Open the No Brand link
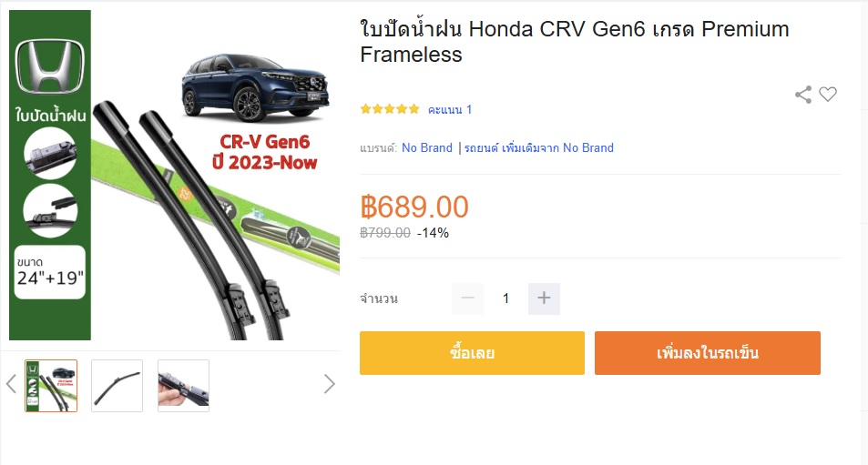Image resolution: width=868 pixels, height=465 pixels. (x=427, y=147)
